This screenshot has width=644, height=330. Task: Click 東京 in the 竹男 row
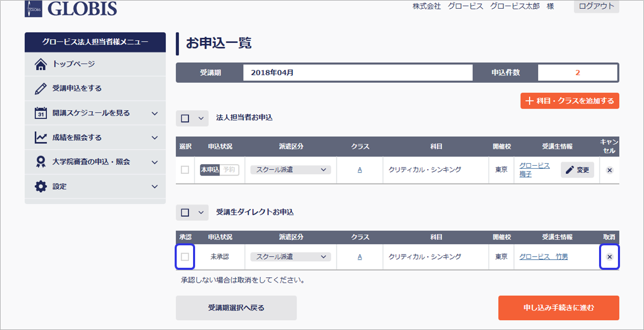(x=502, y=257)
